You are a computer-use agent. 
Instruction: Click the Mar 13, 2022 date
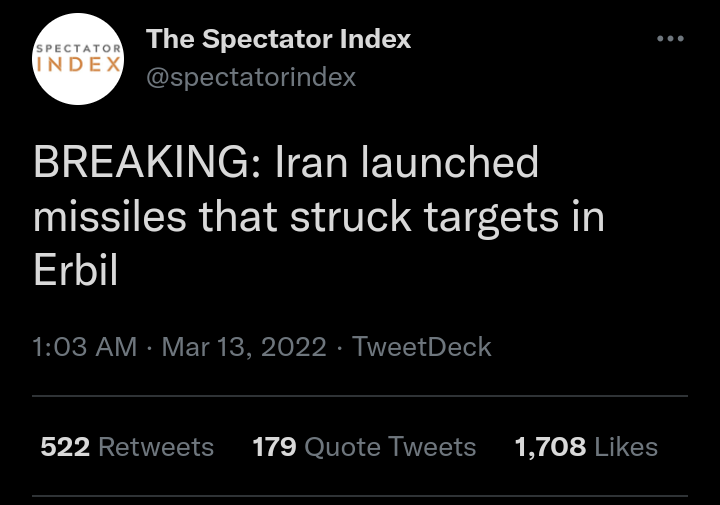coord(243,347)
